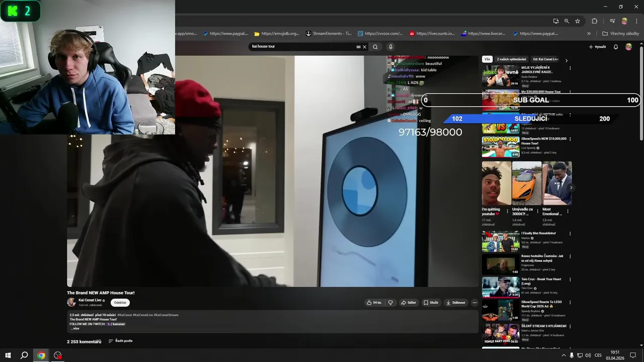
Task: Open Řadit podle comment sorting menu
Action: pos(121,341)
